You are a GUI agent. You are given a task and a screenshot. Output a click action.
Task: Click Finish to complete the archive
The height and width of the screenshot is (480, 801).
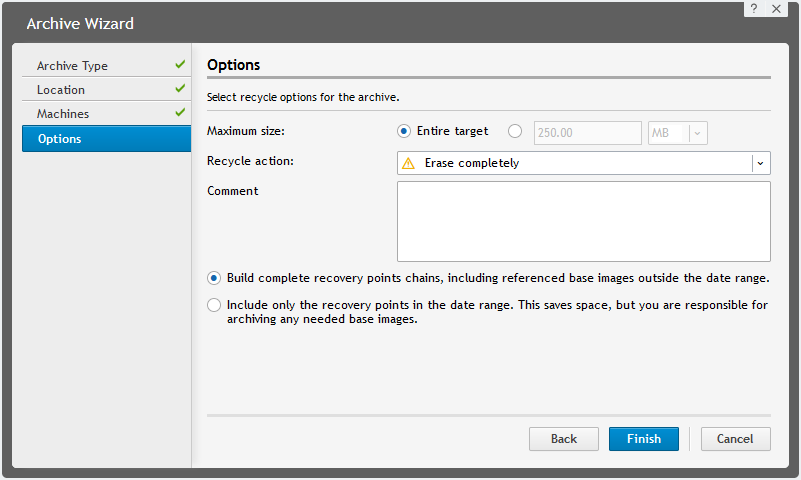tap(644, 439)
